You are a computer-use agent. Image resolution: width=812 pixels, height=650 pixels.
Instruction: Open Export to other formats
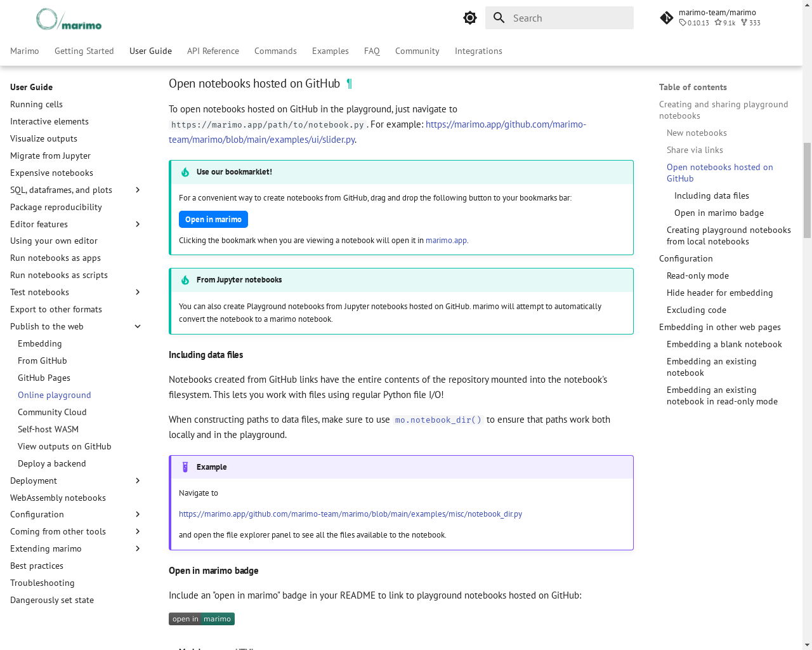click(x=56, y=309)
